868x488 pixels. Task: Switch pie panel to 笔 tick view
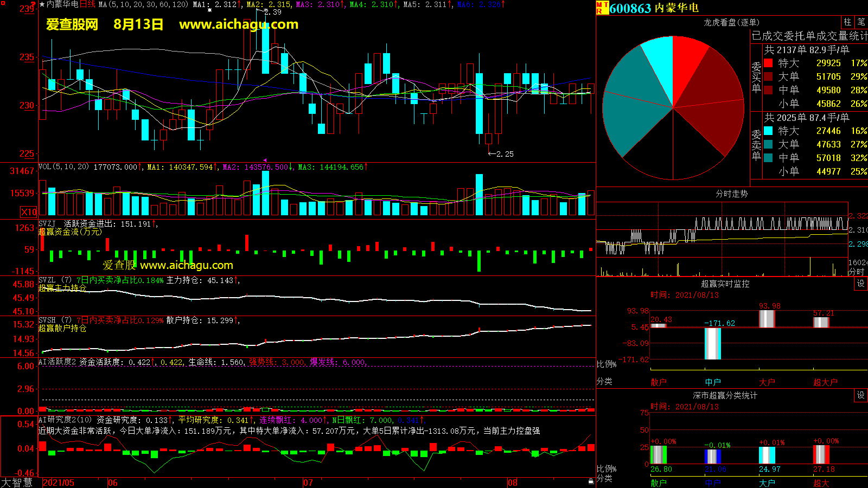coord(861,22)
